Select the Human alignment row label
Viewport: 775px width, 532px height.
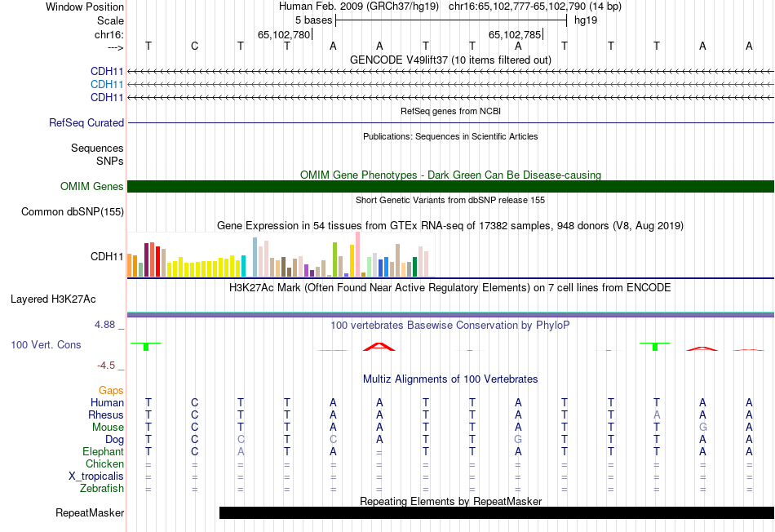coord(107,403)
